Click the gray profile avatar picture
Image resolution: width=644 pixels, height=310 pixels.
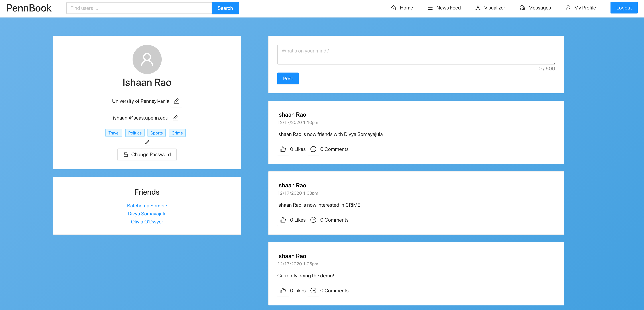click(x=147, y=59)
